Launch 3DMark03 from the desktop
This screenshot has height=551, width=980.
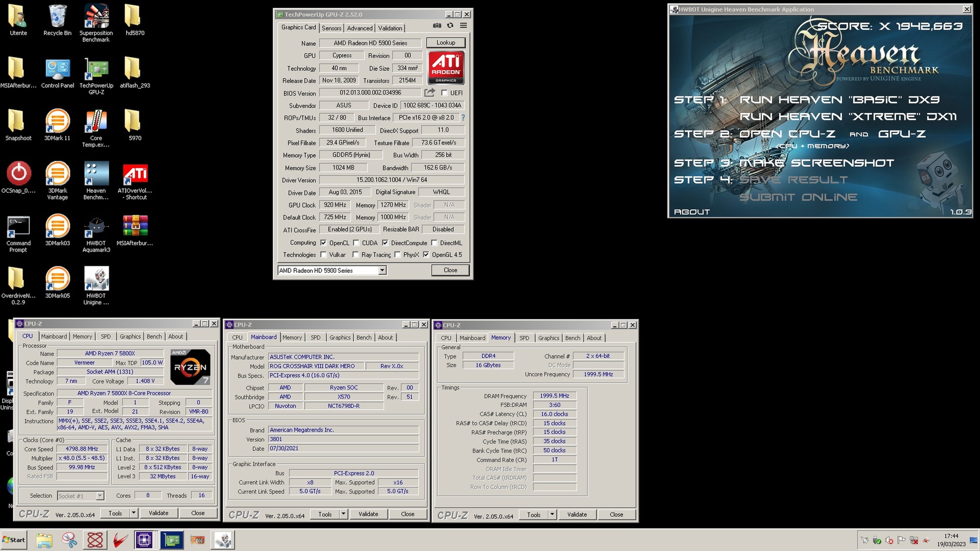[x=57, y=230]
